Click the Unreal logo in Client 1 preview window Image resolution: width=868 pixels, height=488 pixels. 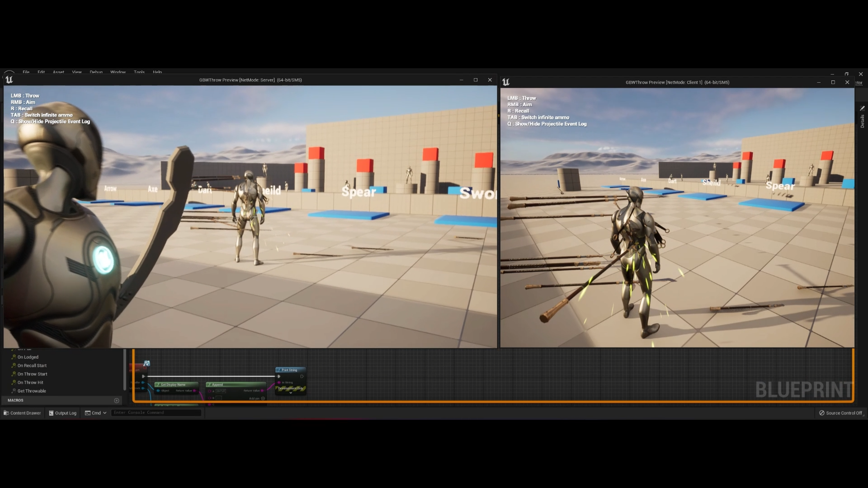pyautogui.click(x=506, y=82)
